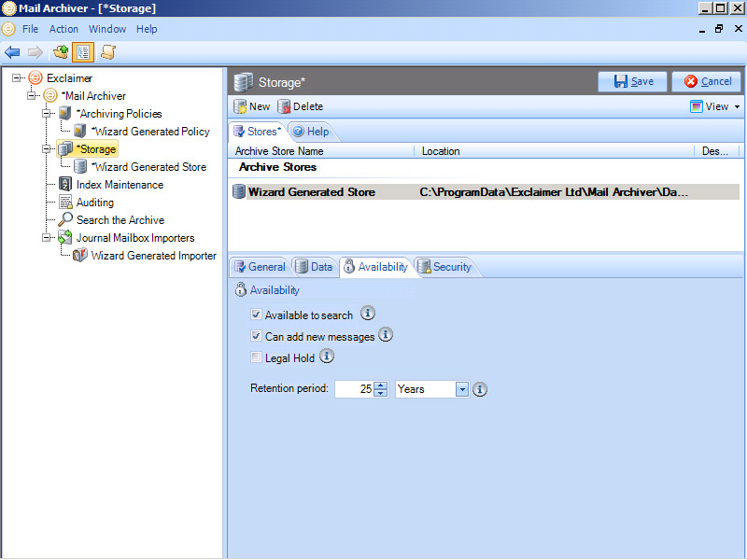Click the Archiving Policies tree icon

[x=65, y=113]
